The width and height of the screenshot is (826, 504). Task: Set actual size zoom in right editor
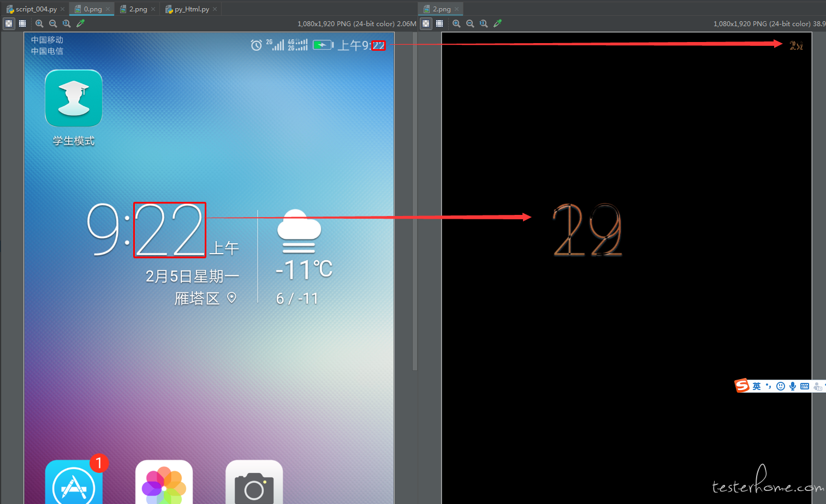point(484,23)
